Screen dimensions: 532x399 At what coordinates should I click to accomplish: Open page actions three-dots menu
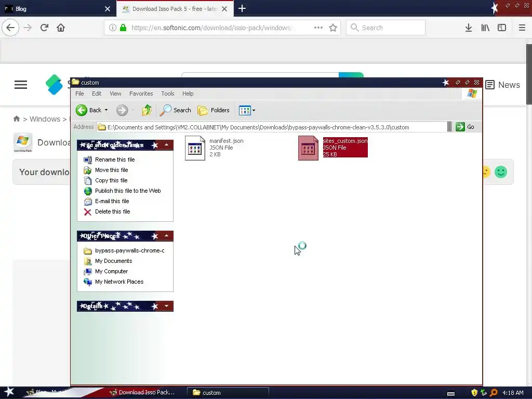(x=318, y=28)
